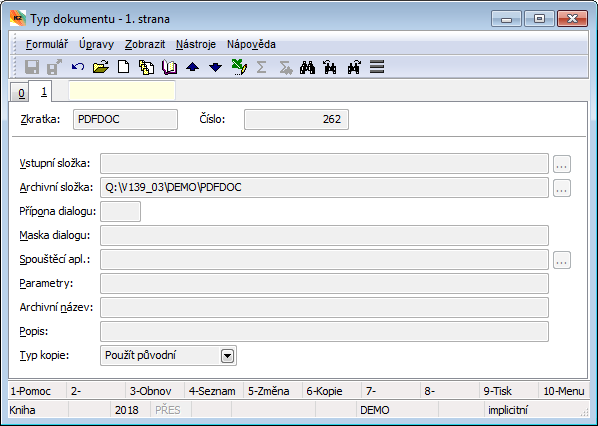Close the Typ dokumentu window
The image size is (598, 426).
(x=572, y=18)
